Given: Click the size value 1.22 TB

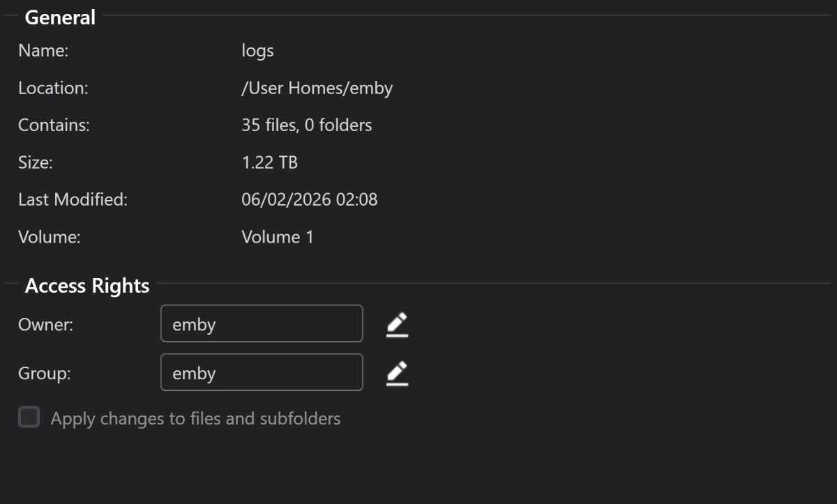Looking at the screenshot, I should tap(269, 162).
